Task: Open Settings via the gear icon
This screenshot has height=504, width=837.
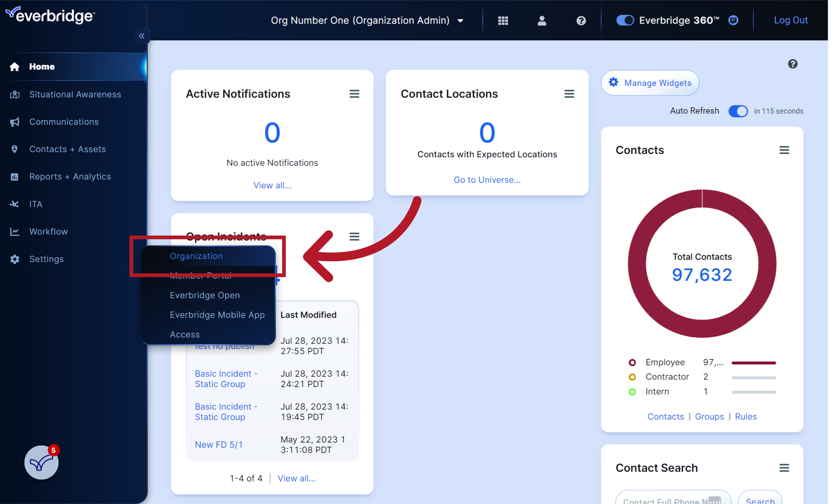Action: 15,259
